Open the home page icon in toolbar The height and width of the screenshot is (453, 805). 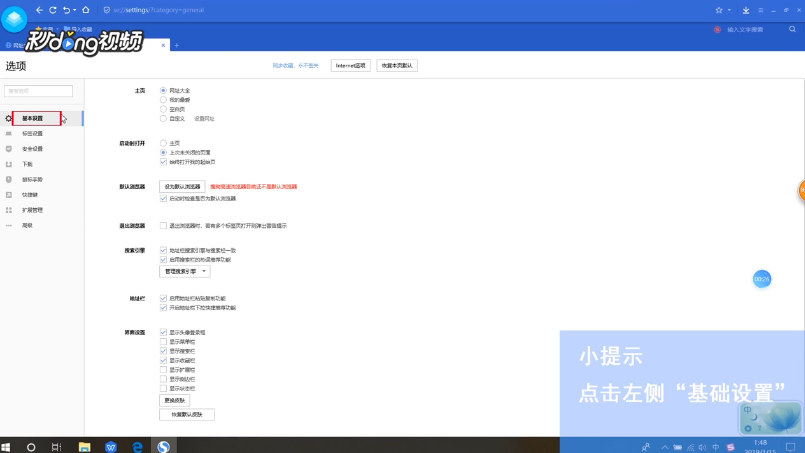86,10
